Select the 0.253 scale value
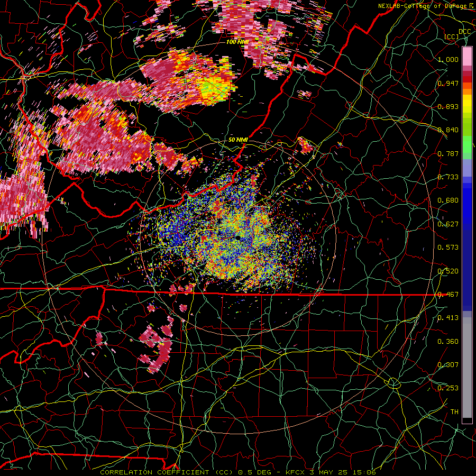 tap(448, 388)
